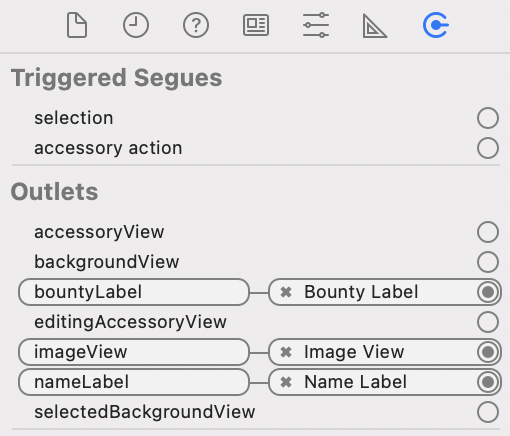Screen dimensions: 510x436
Task: Click the Triggered Segues section header
Action: coord(116,78)
